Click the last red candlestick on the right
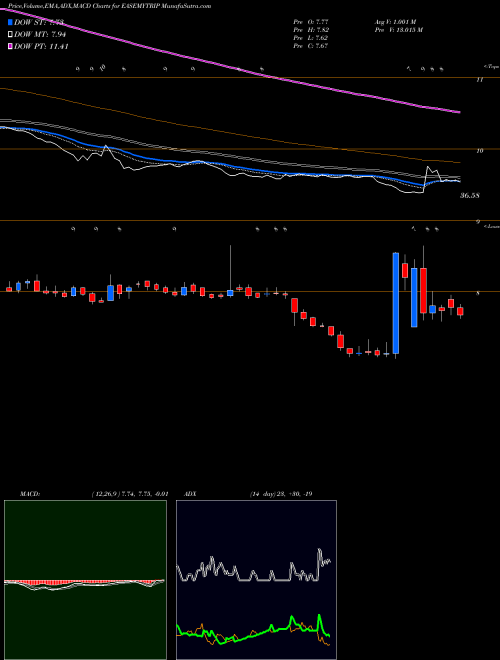 click(460, 311)
